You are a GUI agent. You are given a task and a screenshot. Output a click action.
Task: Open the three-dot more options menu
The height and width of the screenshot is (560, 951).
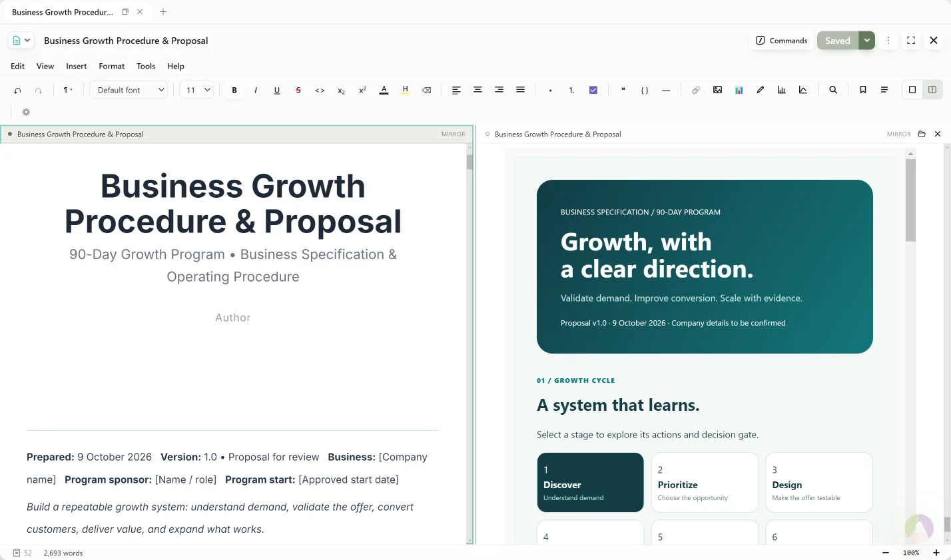click(x=888, y=41)
